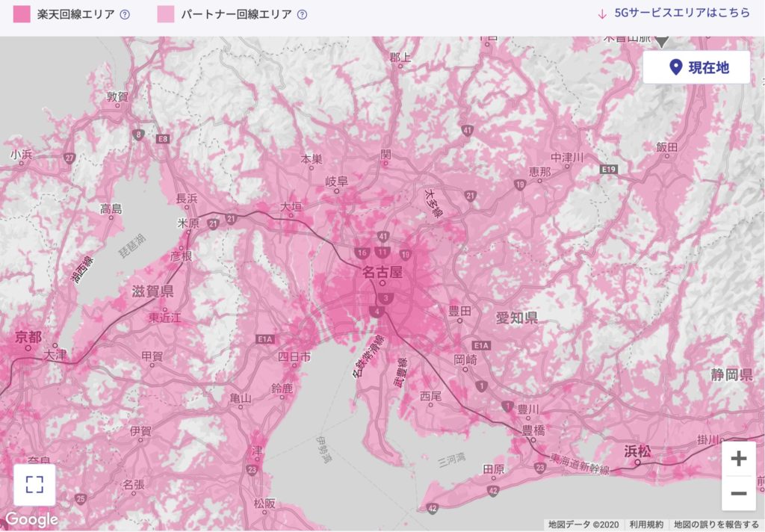This screenshot has height=532, width=765.
Task: Click the 大垣 city label
Action: (291, 206)
